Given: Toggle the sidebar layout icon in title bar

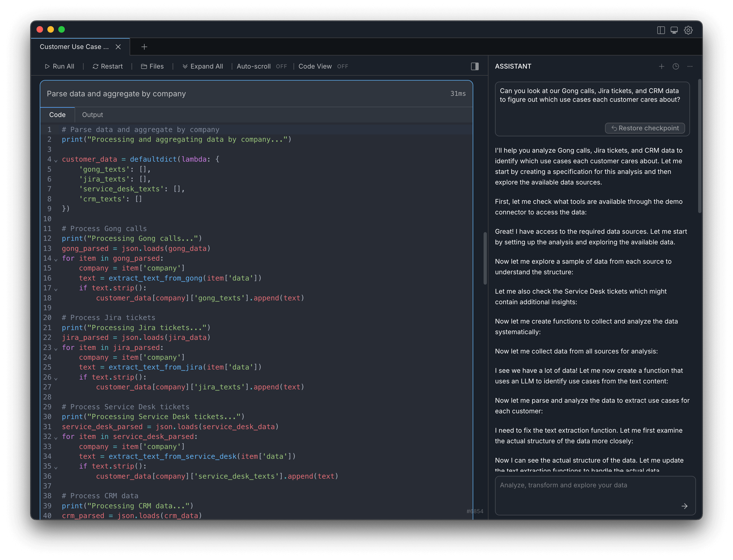Looking at the screenshot, I should click(661, 30).
